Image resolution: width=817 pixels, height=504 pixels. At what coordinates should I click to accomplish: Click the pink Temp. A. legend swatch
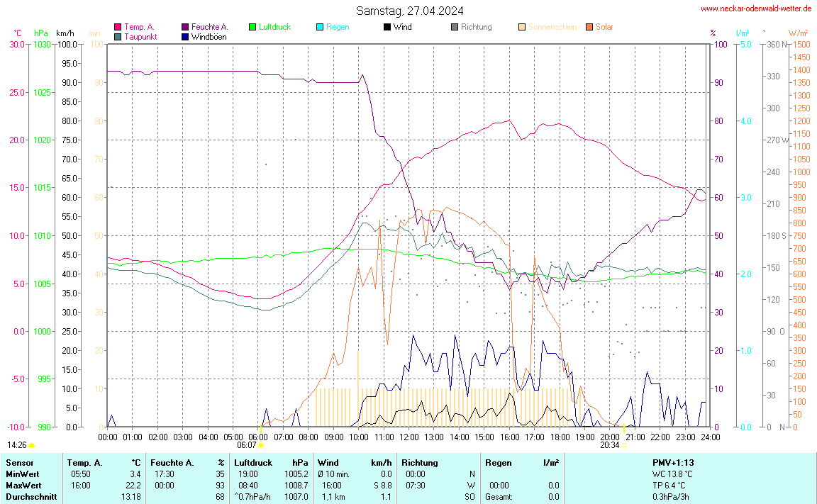click(x=118, y=27)
